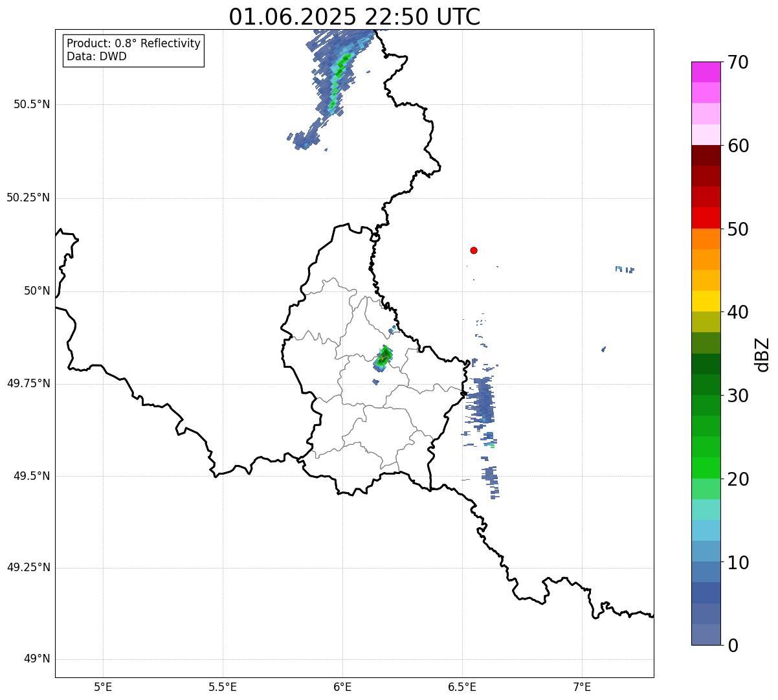Click the title text "01.06.2025 22:50 UTC"
The height and width of the screenshot is (700, 778).
coord(355,17)
